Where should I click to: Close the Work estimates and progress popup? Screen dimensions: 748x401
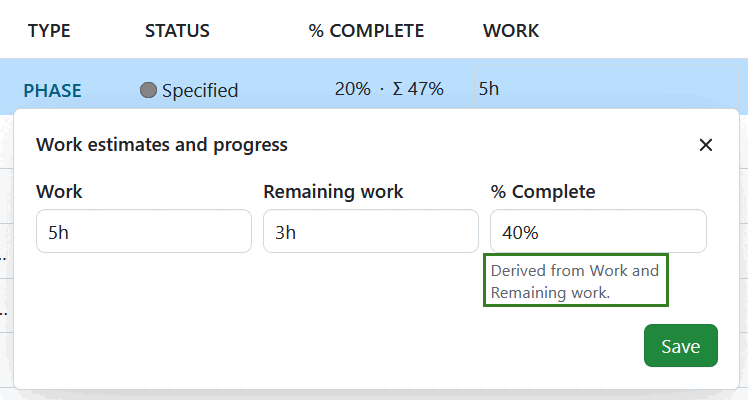click(706, 145)
